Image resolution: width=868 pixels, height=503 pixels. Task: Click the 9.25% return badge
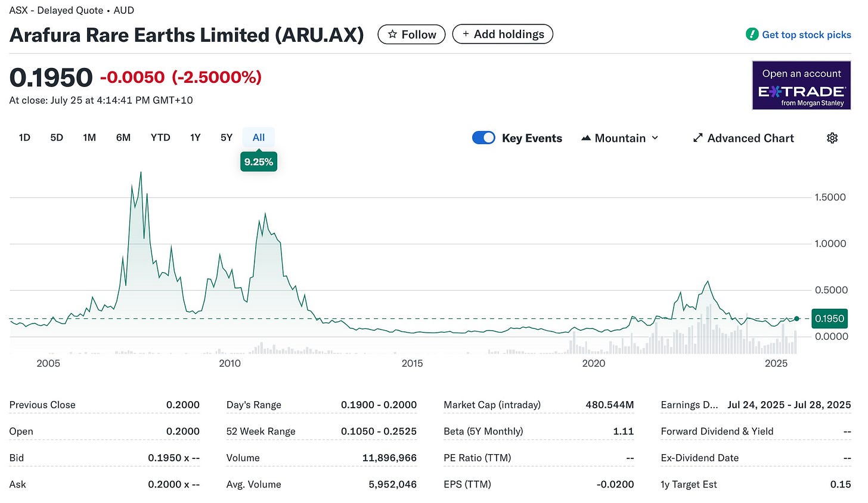click(x=259, y=162)
